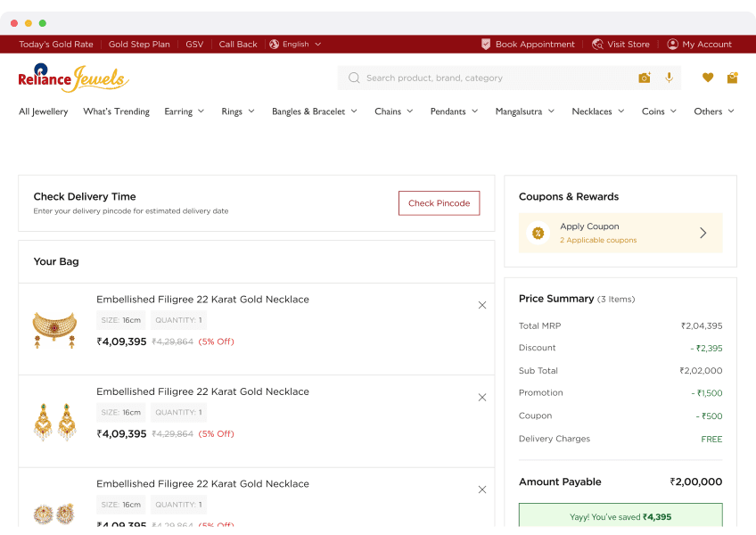Open Gold Step Plan link

coord(139,45)
